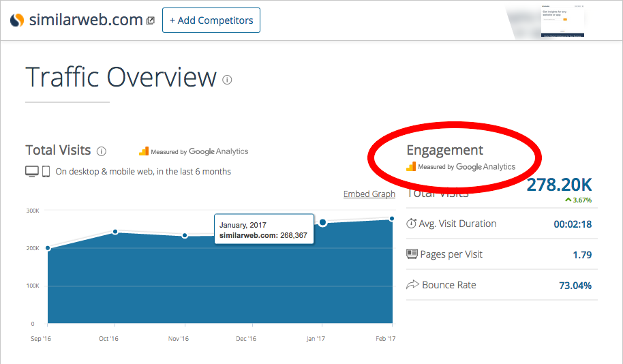Click the Add Competitors button

pos(211,20)
